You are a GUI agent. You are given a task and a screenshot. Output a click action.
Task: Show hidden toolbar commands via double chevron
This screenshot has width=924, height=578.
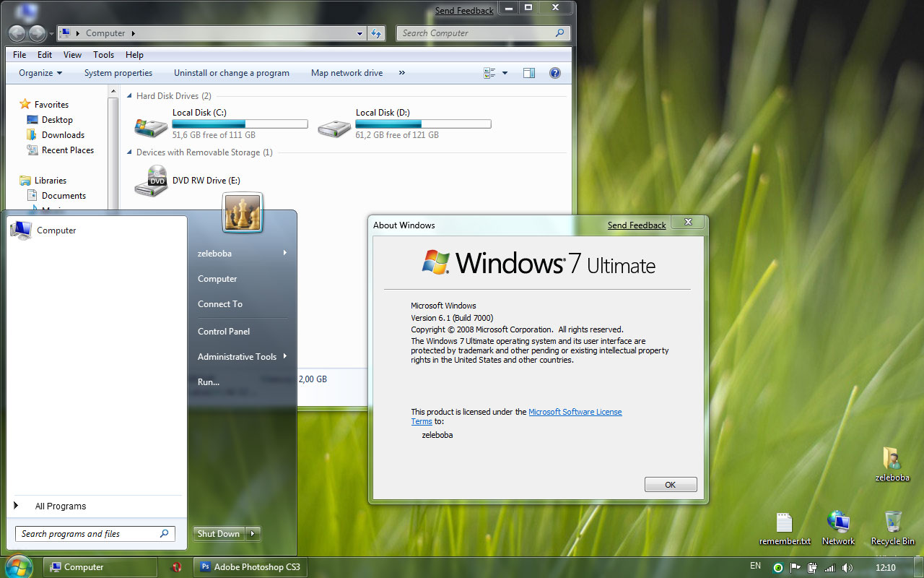(x=402, y=73)
